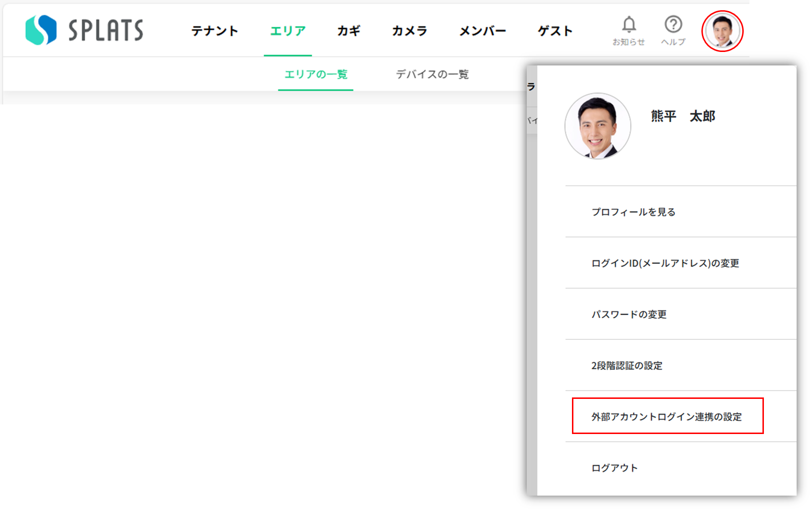Navigate to the メンバー page

pyautogui.click(x=482, y=31)
